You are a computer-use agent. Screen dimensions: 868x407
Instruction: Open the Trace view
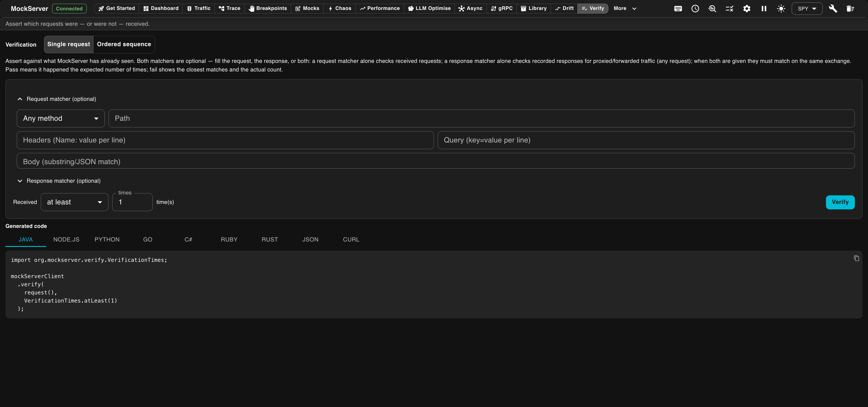coord(229,8)
